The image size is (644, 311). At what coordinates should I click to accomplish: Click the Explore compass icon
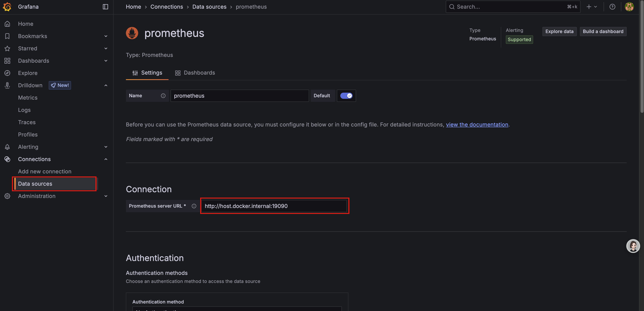click(x=8, y=73)
